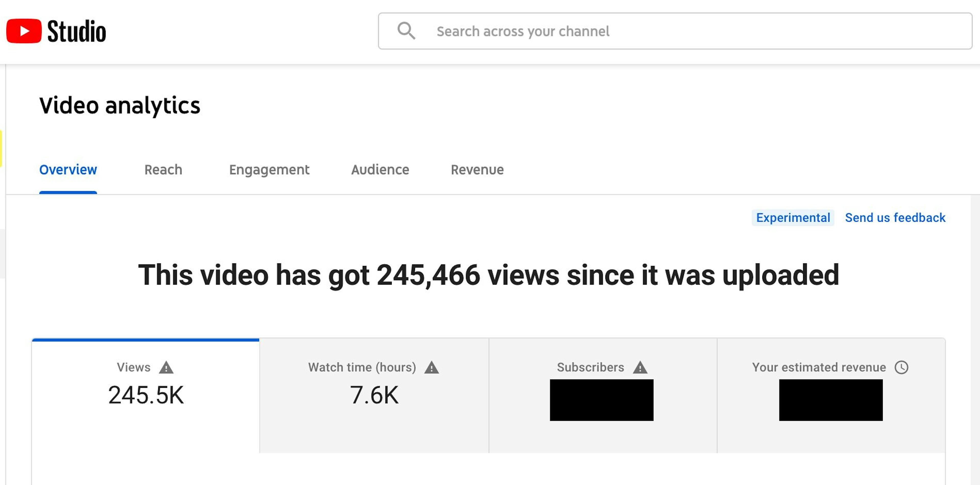Click the warning icon beside Watch time
980x485 pixels.
pyautogui.click(x=431, y=367)
